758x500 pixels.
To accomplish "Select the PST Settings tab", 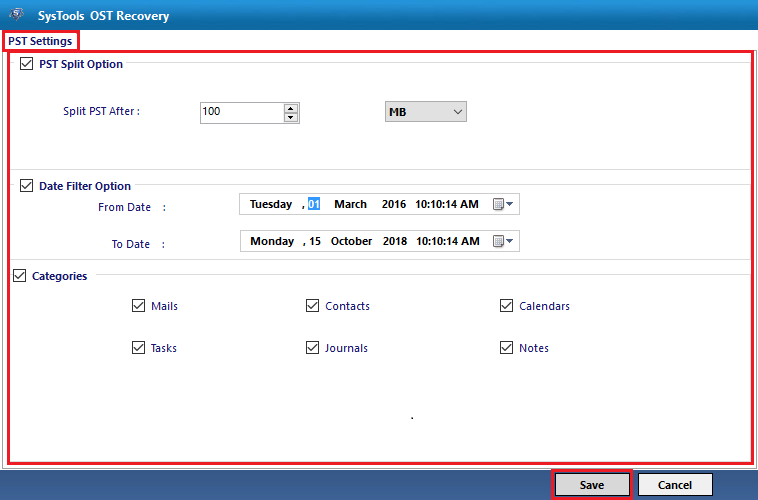I will click(40, 41).
